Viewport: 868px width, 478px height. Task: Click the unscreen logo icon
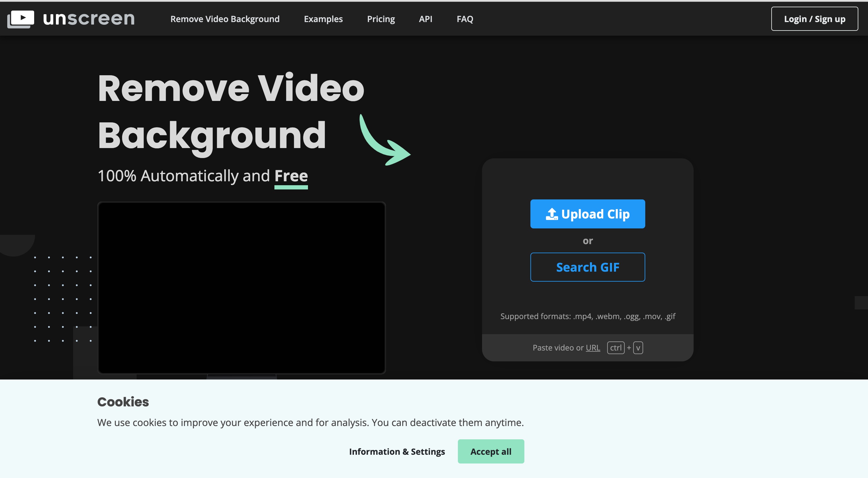[21, 19]
